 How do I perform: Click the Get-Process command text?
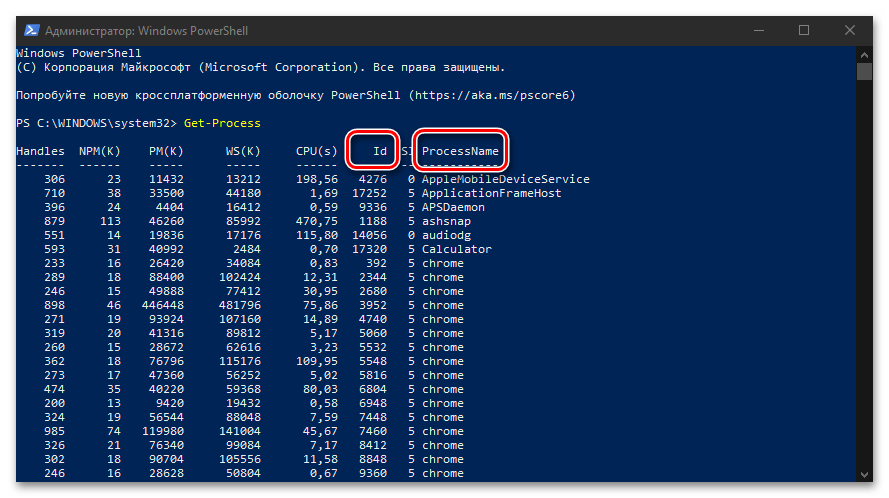[221, 123]
